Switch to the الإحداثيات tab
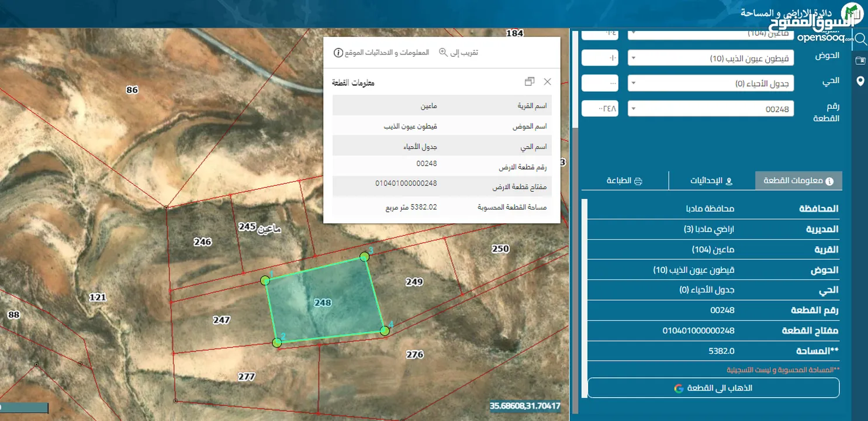Image resolution: width=868 pixels, height=421 pixels. [712, 181]
